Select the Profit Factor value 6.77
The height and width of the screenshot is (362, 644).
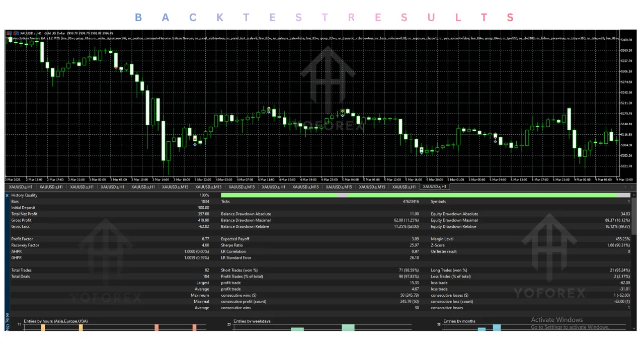coord(205,239)
